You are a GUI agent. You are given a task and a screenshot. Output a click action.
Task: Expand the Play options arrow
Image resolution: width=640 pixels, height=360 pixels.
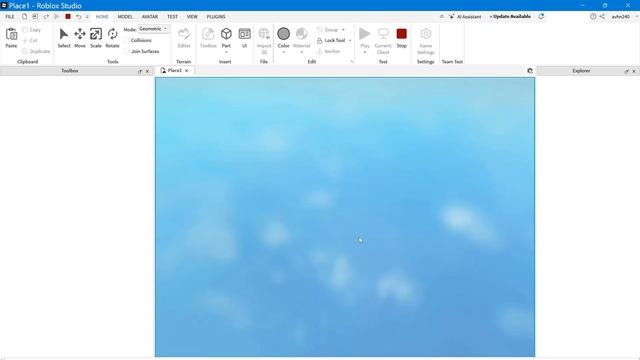[364, 52]
